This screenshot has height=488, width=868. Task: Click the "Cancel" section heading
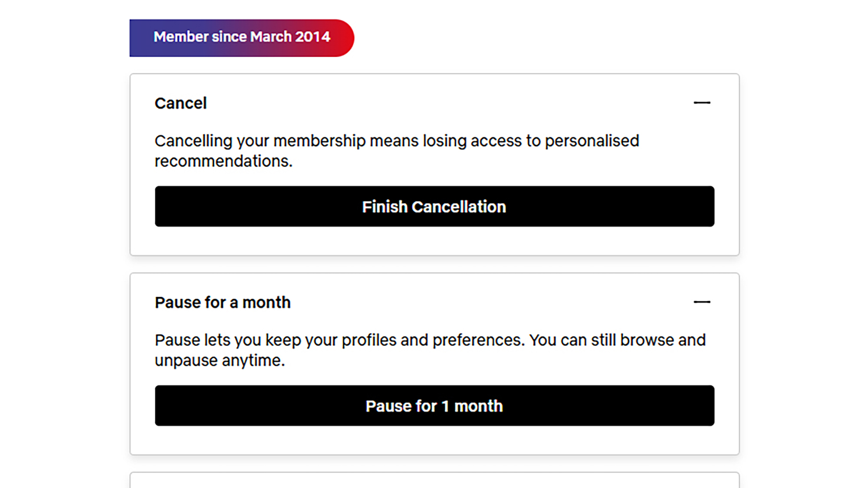tap(181, 103)
